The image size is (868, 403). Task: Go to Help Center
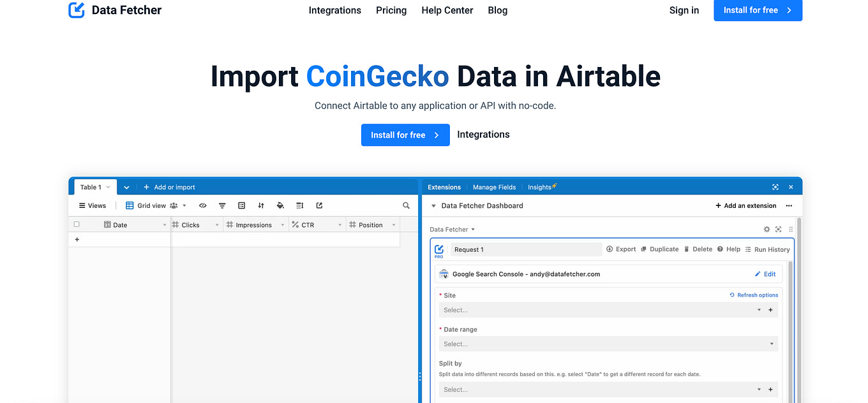click(447, 10)
